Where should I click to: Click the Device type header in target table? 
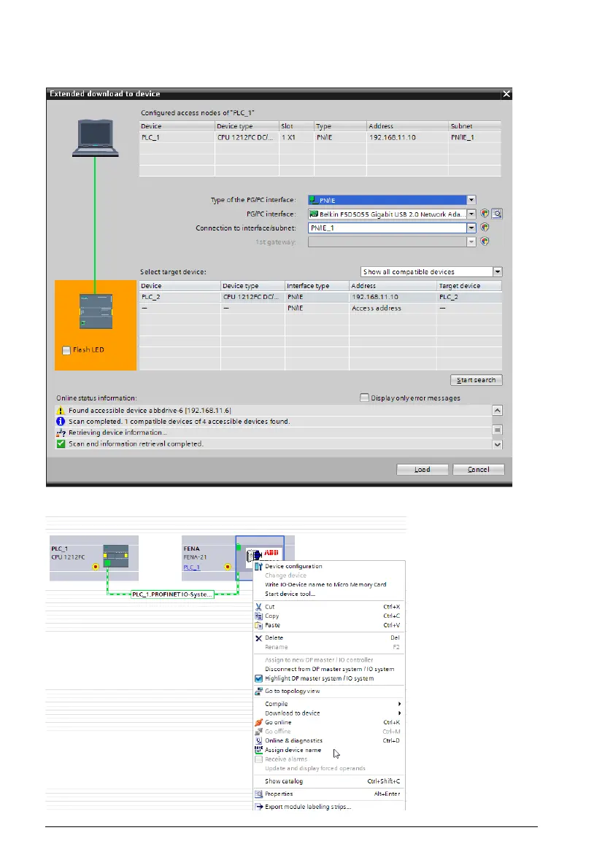252,286
